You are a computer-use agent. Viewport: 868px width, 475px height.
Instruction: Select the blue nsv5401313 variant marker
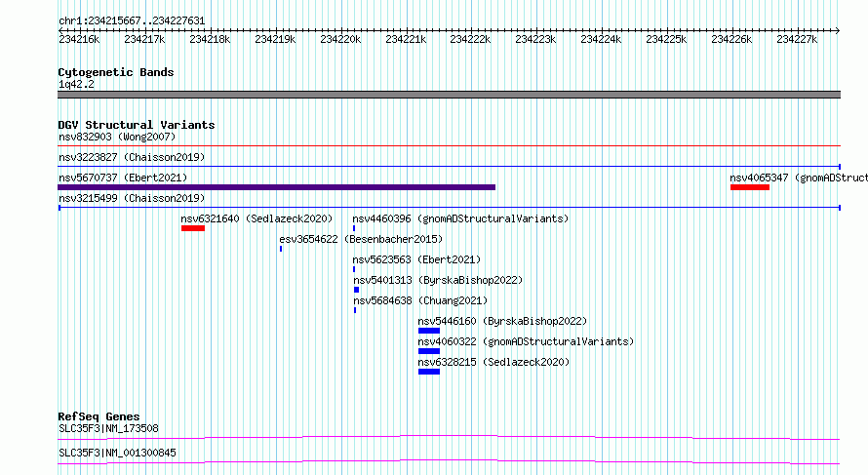pos(357,290)
